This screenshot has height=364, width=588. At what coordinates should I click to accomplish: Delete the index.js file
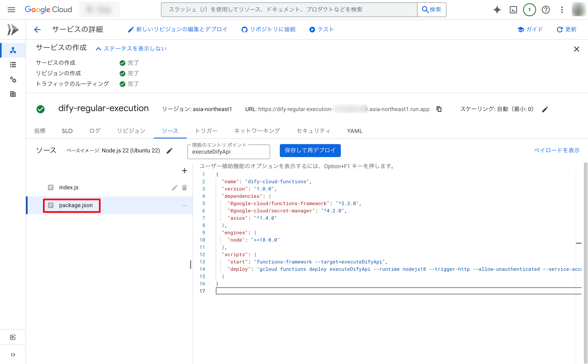click(x=185, y=187)
